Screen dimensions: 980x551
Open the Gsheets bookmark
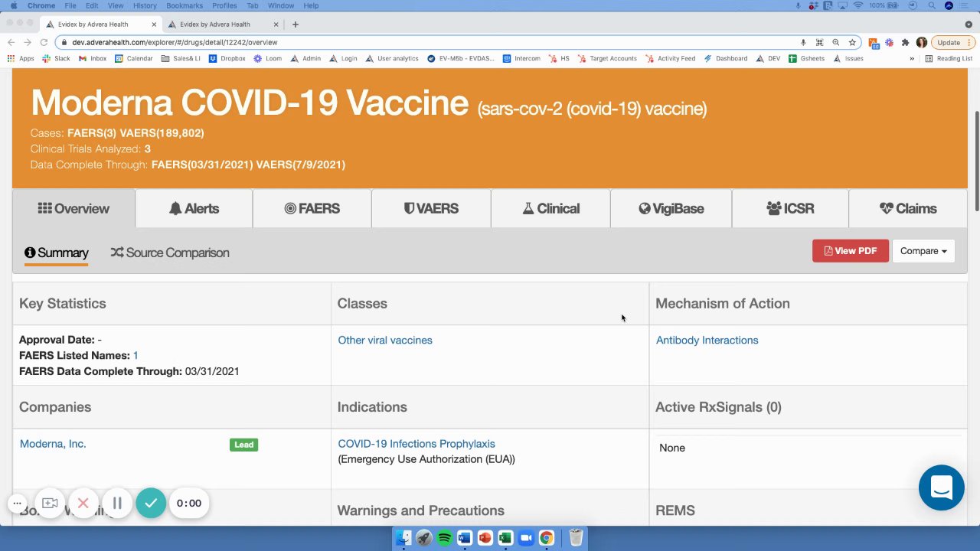click(807, 58)
